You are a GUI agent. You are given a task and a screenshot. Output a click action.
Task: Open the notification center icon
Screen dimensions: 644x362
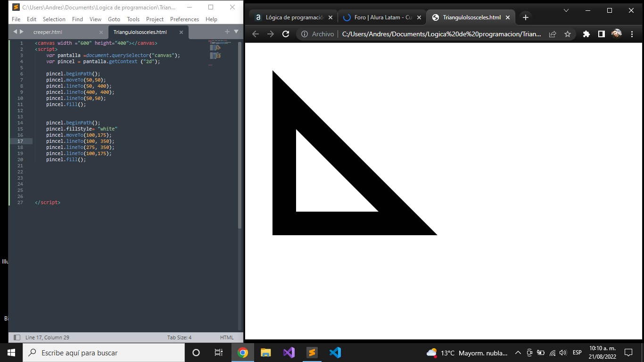(628, 353)
